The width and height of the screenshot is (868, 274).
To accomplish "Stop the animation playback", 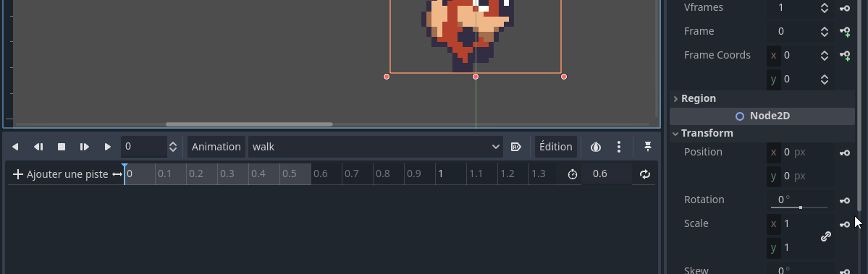I will [x=62, y=147].
